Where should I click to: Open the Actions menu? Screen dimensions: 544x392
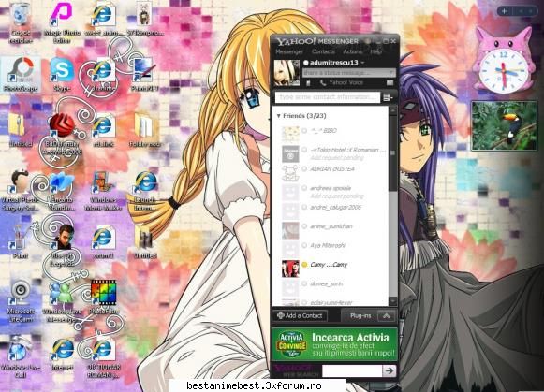[352, 51]
